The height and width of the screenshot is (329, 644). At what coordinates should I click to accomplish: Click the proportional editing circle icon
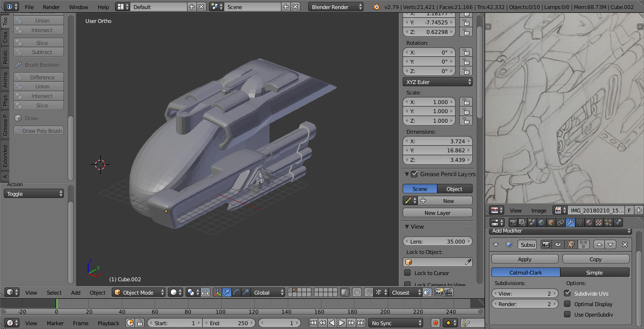(357, 292)
